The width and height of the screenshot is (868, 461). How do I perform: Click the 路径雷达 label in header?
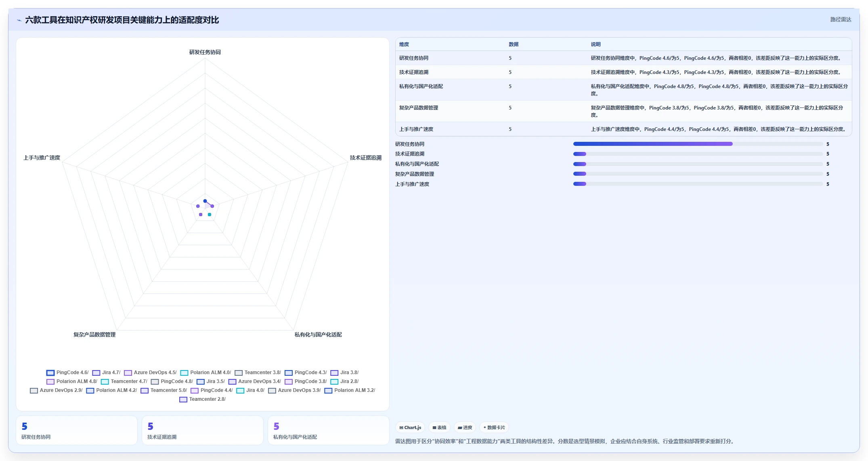[x=841, y=19]
